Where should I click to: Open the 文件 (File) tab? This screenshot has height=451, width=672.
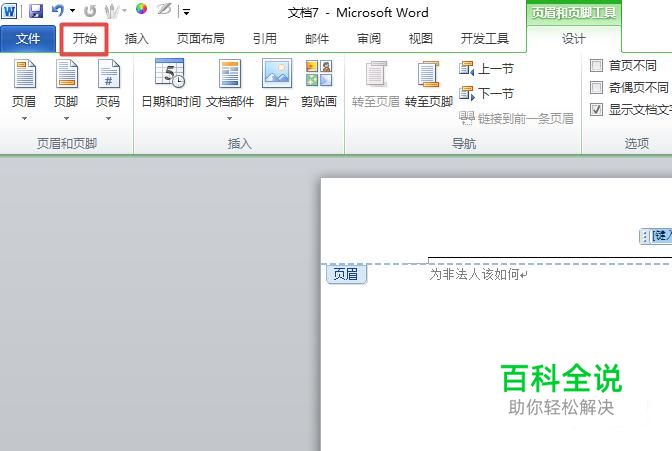[x=28, y=39]
